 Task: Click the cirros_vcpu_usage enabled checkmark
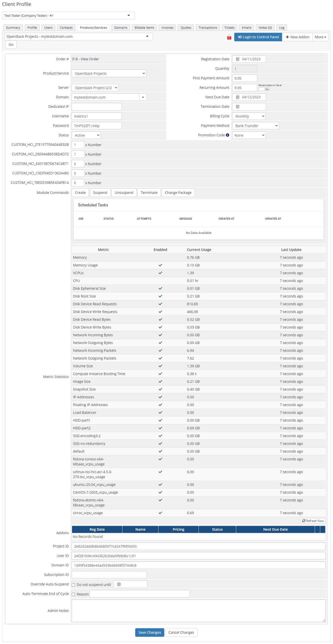click(160, 513)
